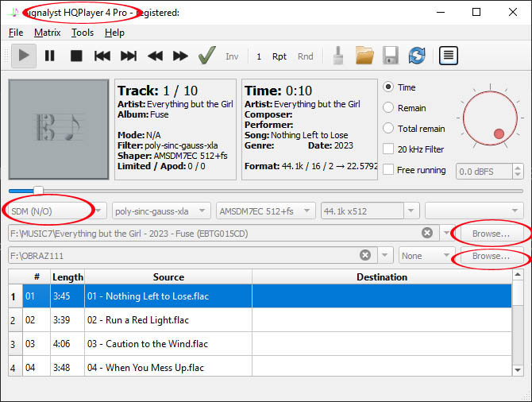Viewport: 532px width, 402px height.
Task: Open the poly-sinc-gauss-xla filter dropdown
Action: [x=161, y=211]
